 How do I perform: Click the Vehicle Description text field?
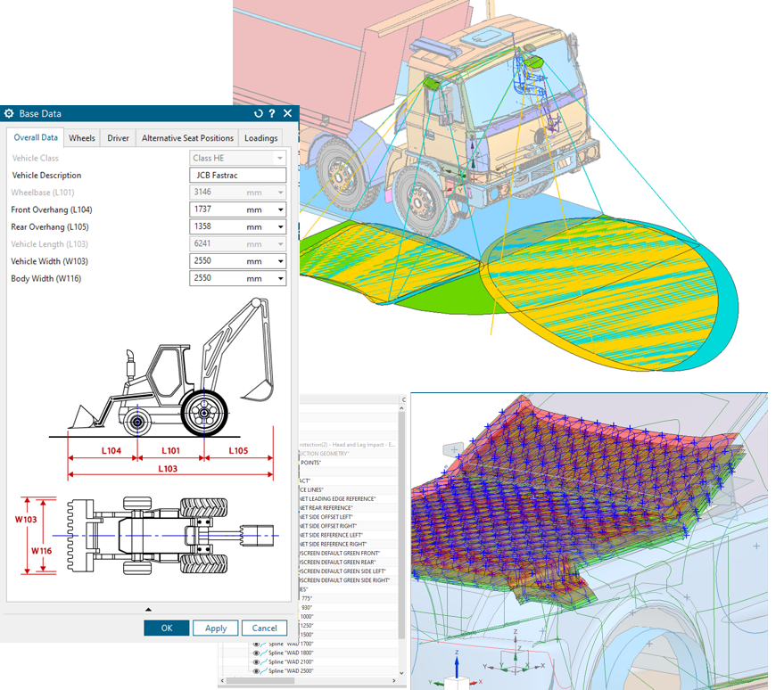237,176
